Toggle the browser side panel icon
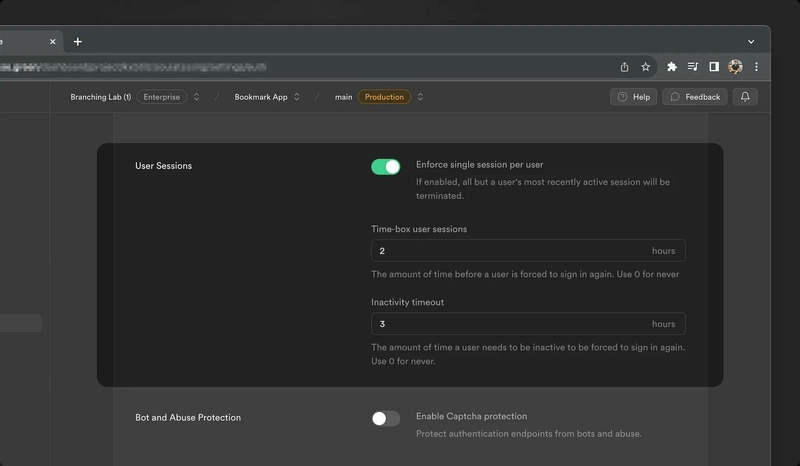Image resolution: width=800 pixels, height=466 pixels. click(714, 67)
